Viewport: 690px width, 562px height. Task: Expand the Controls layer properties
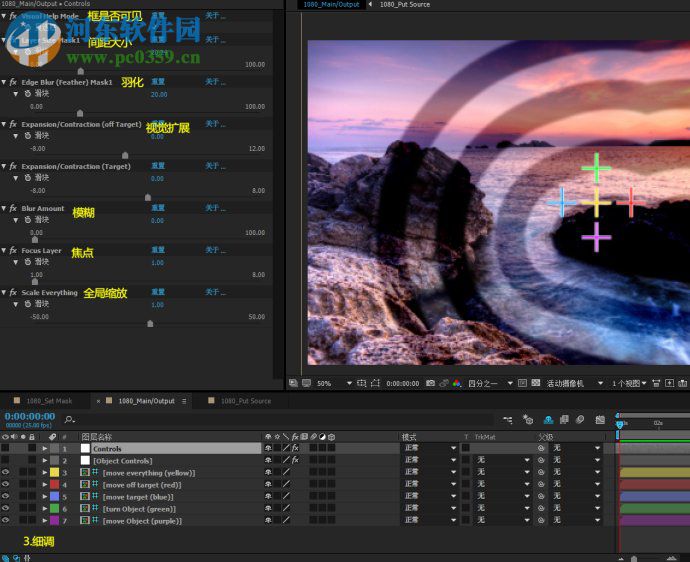(44, 448)
